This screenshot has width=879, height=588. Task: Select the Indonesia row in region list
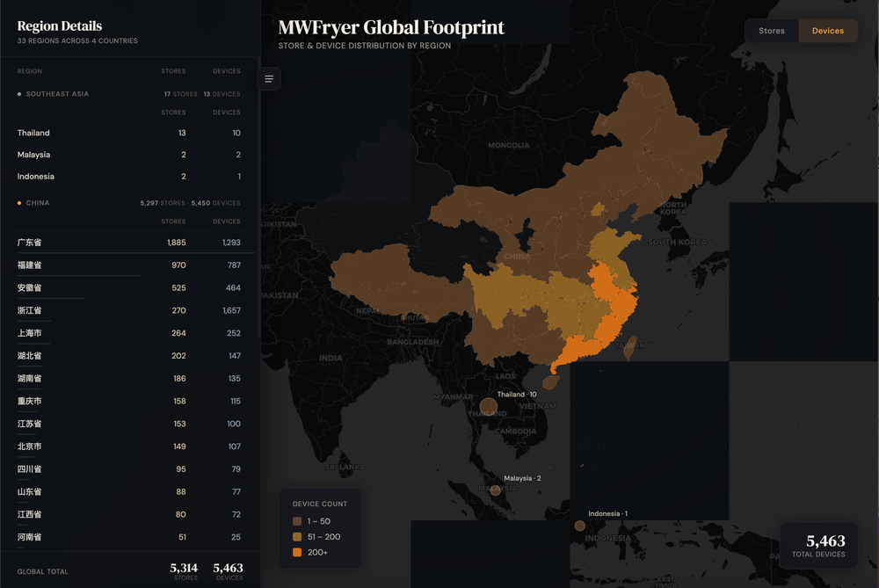(x=129, y=177)
